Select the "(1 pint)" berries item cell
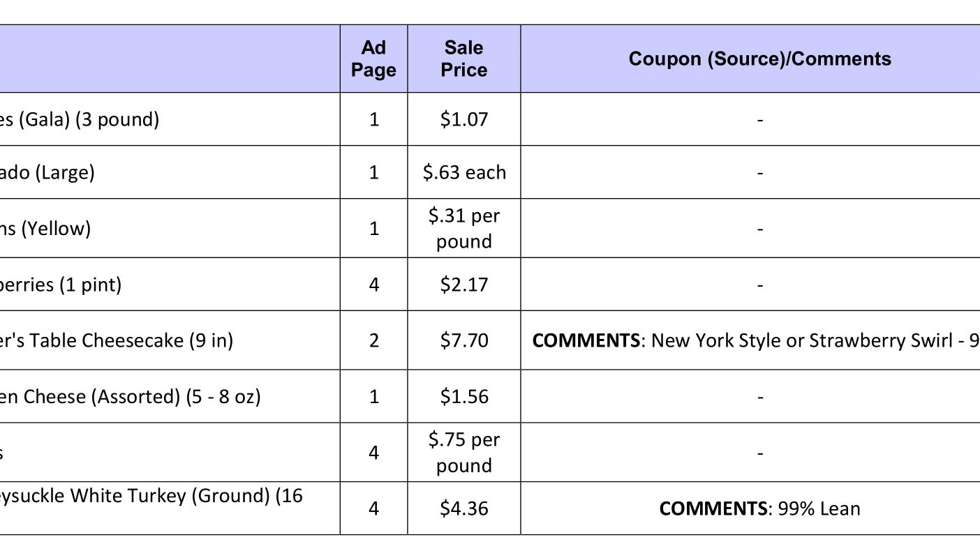Image resolution: width=980 pixels, height=551 pixels. pyautogui.click(x=61, y=285)
